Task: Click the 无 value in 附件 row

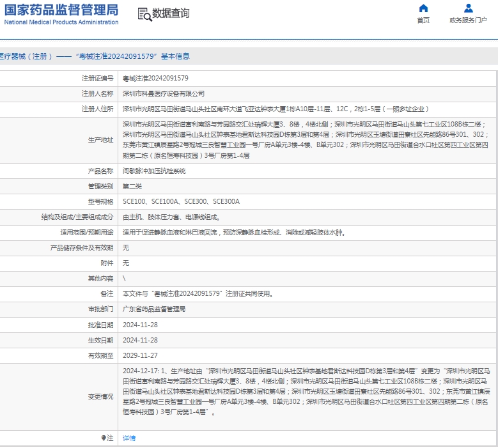Action: point(126,263)
